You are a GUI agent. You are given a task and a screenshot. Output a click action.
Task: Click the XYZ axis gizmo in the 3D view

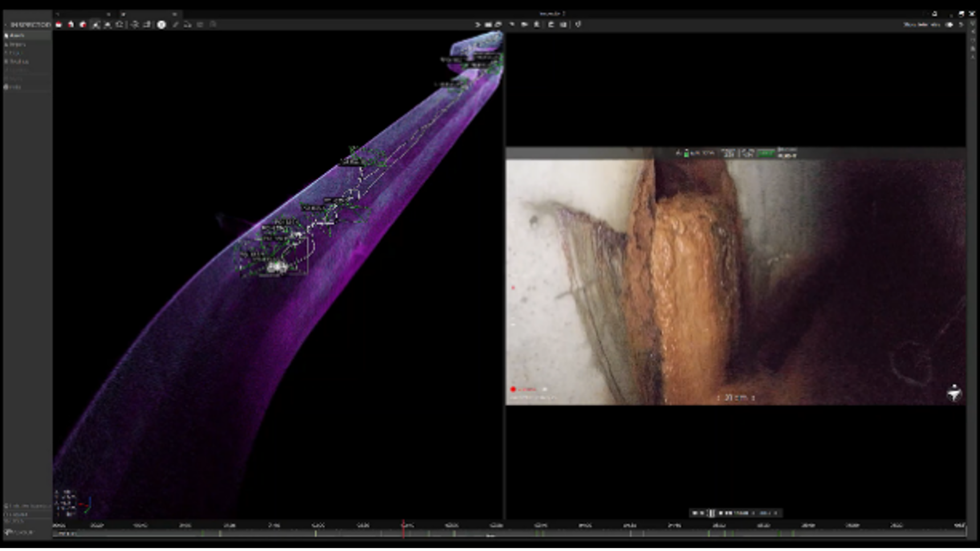(x=86, y=505)
